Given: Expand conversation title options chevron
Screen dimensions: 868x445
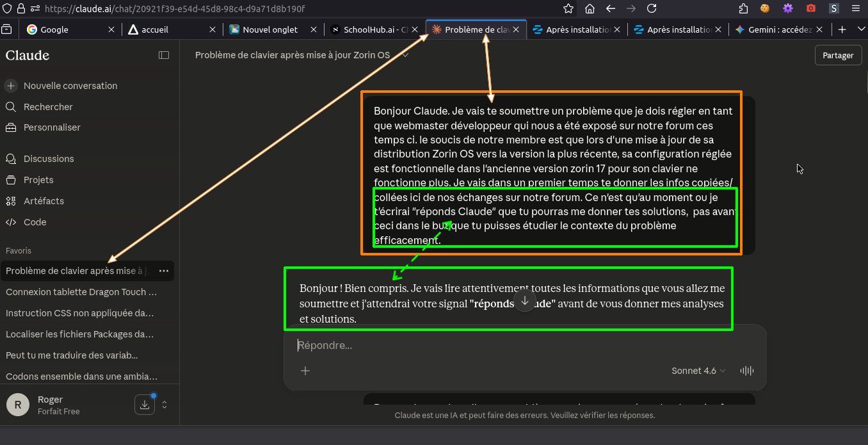Looking at the screenshot, I should pyautogui.click(x=405, y=55).
